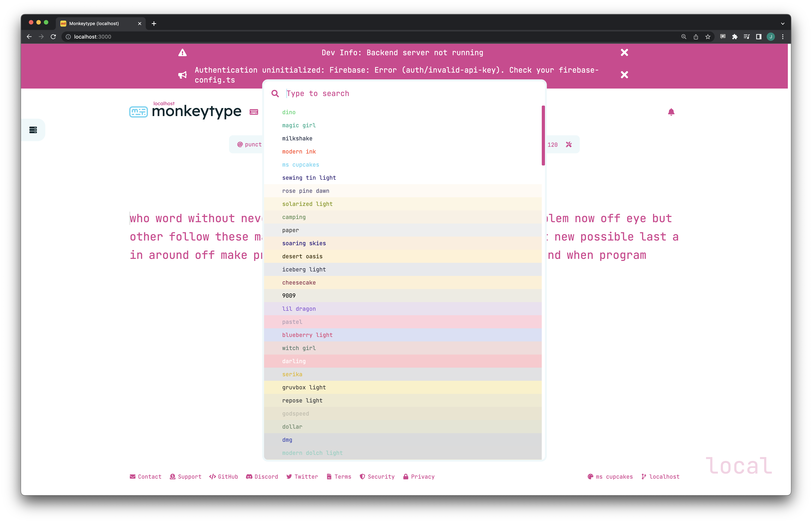Close the Firebase authentication error notification

624,75
